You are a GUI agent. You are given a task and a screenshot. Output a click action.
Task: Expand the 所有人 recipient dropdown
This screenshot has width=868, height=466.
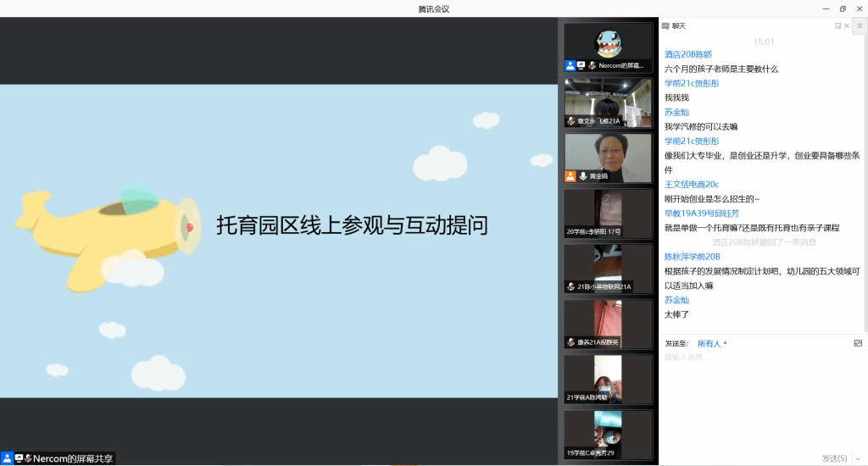point(712,344)
